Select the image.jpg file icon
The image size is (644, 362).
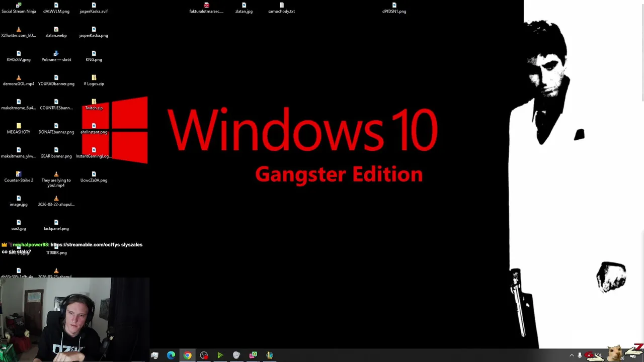19,201
